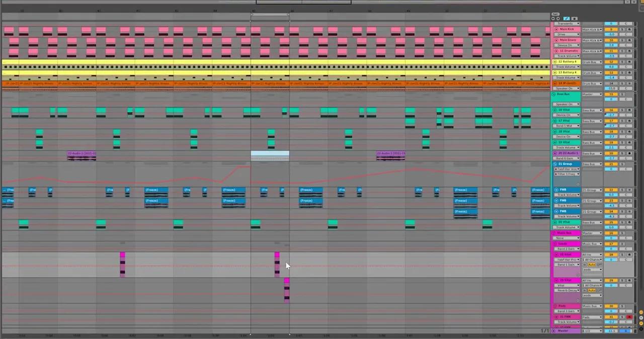Arm the 11 Drumatic track
Viewport: 644px width, 339px height.
pos(629,51)
